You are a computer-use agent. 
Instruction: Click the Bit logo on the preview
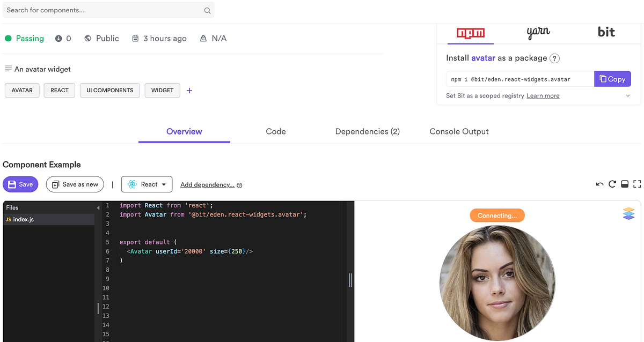coord(628,213)
